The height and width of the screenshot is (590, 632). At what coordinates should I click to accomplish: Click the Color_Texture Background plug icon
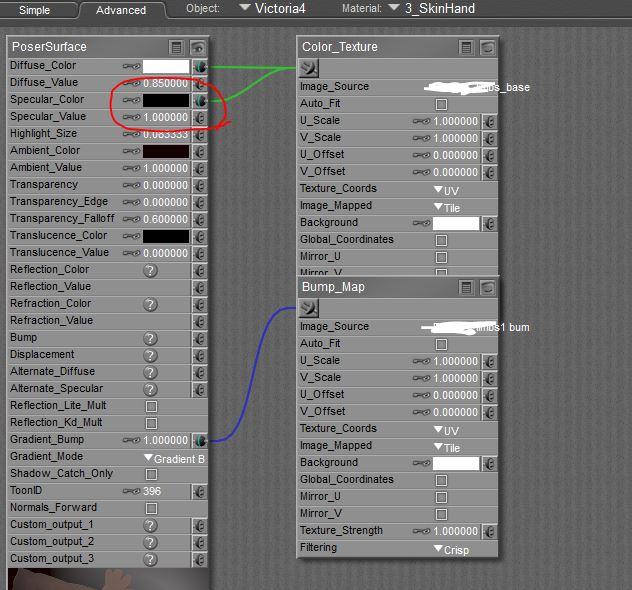489,224
